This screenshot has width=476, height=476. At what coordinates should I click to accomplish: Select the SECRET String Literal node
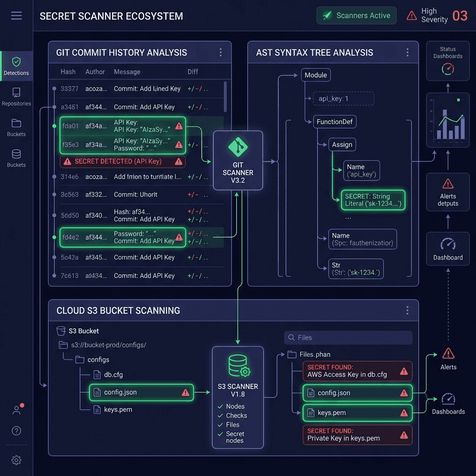coord(373,200)
